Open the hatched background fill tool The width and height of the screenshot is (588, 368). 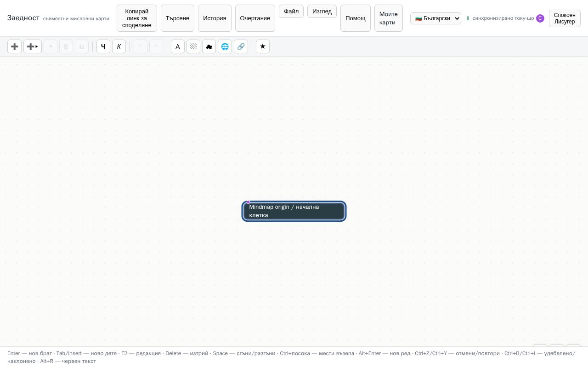[x=193, y=46]
